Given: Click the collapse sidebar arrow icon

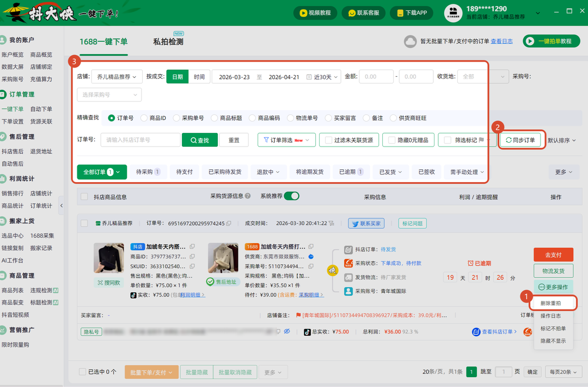Looking at the screenshot, I should [x=62, y=205].
